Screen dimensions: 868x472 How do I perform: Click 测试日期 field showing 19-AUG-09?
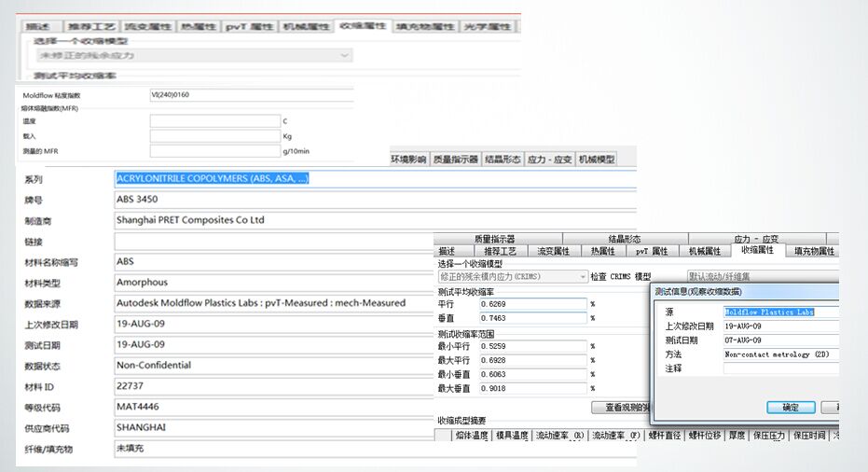point(274,344)
